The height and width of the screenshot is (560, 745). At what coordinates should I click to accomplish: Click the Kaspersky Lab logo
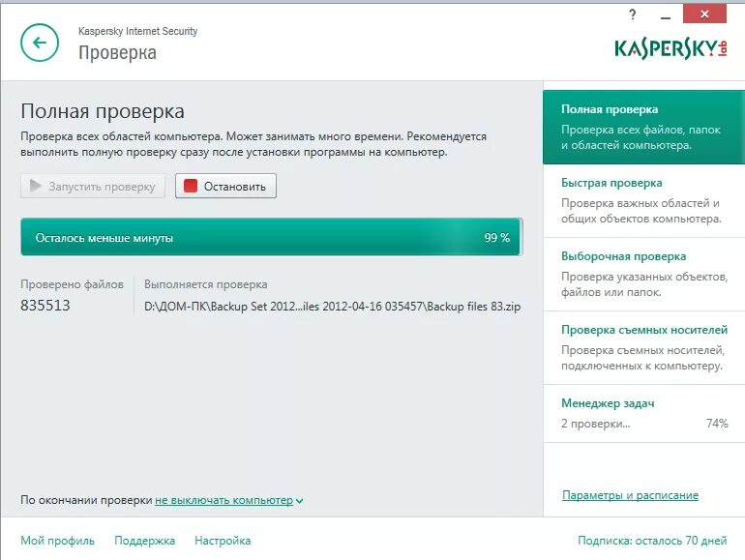(670, 49)
